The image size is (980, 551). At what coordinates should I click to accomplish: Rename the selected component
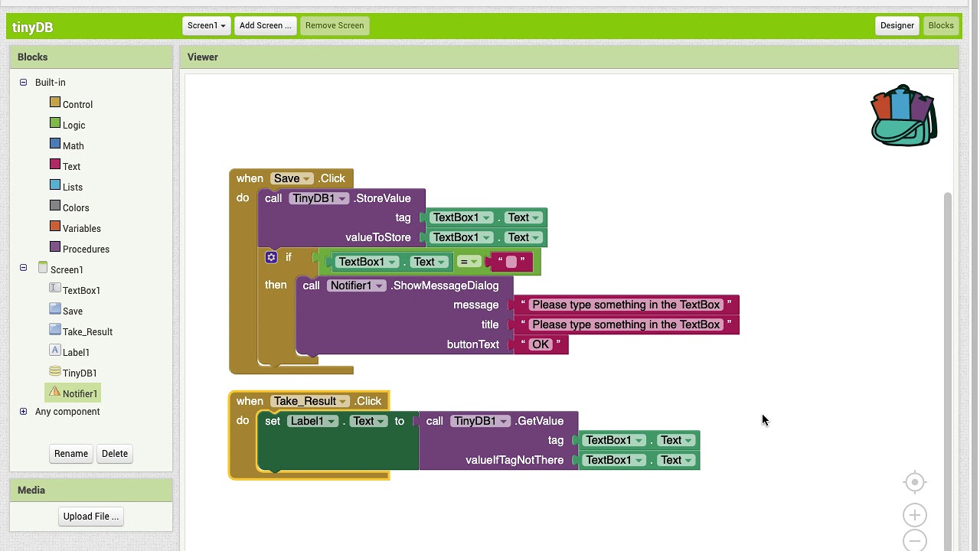(x=71, y=453)
